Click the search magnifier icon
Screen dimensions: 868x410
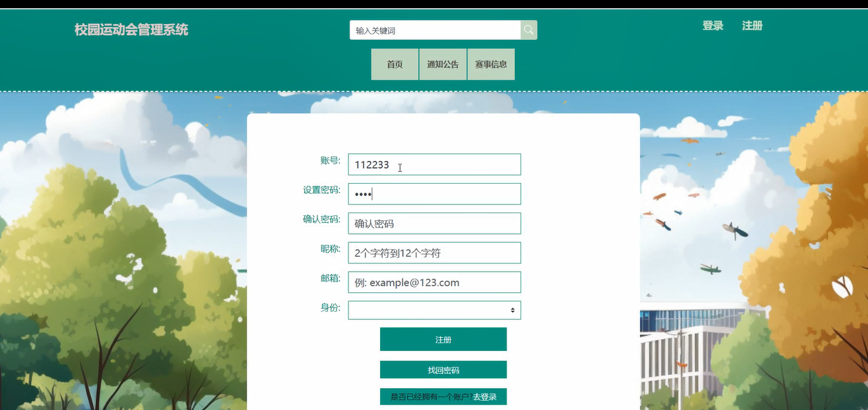[529, 30]
